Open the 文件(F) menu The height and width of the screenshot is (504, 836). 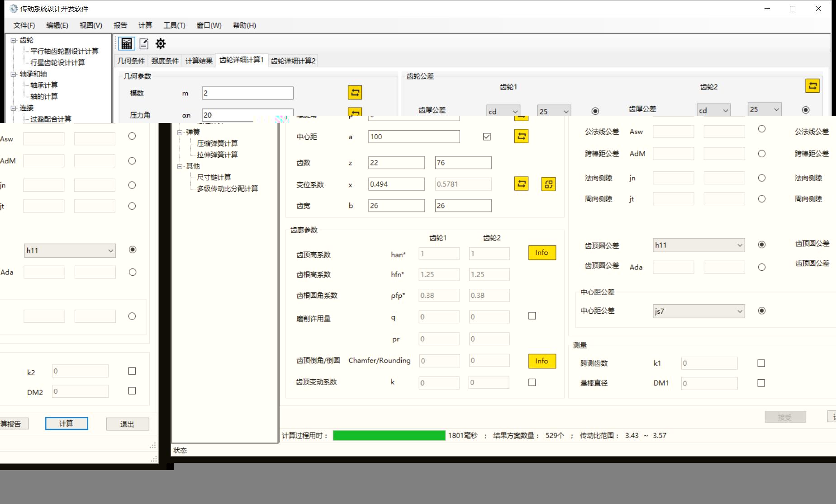[x=24, y=25]
